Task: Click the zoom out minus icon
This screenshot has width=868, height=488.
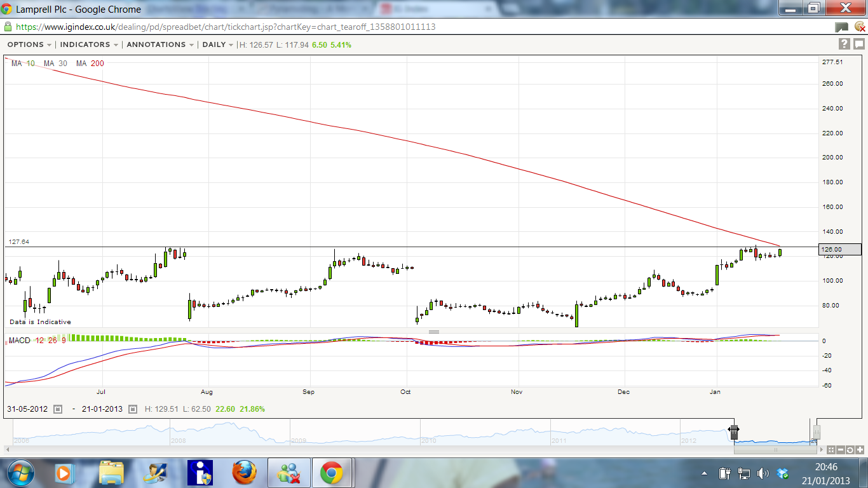Action: [841, 450]
